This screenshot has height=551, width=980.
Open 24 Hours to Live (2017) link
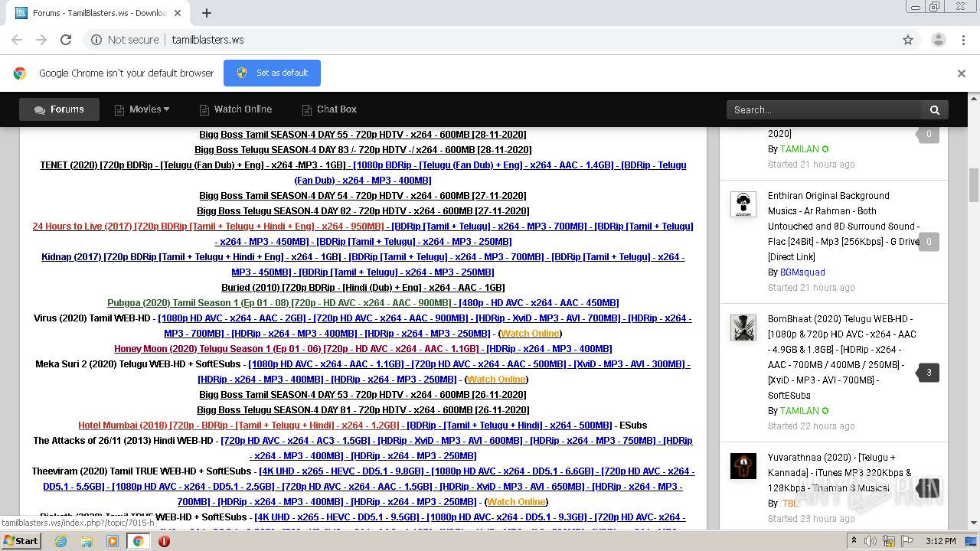click(208, 227)
